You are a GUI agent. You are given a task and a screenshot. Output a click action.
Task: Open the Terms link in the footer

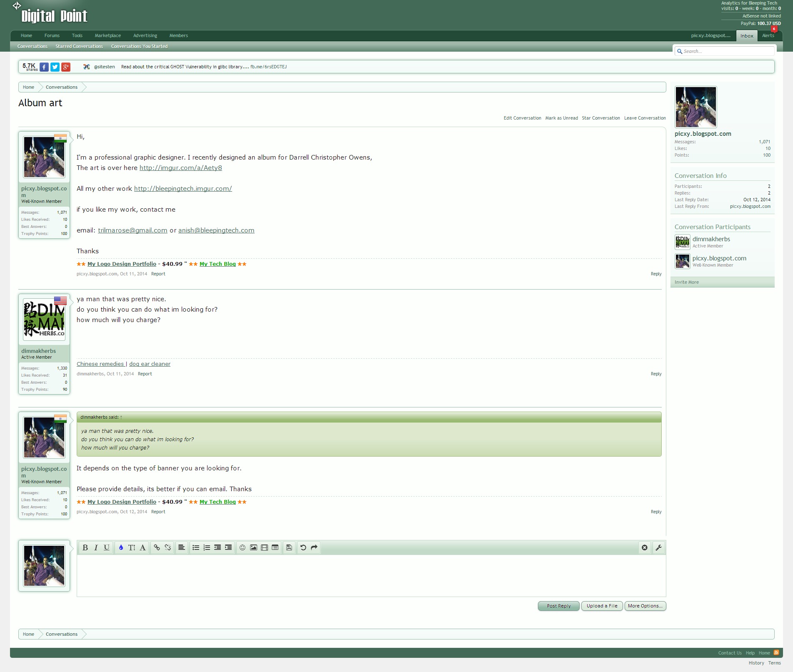coord(774,663)
